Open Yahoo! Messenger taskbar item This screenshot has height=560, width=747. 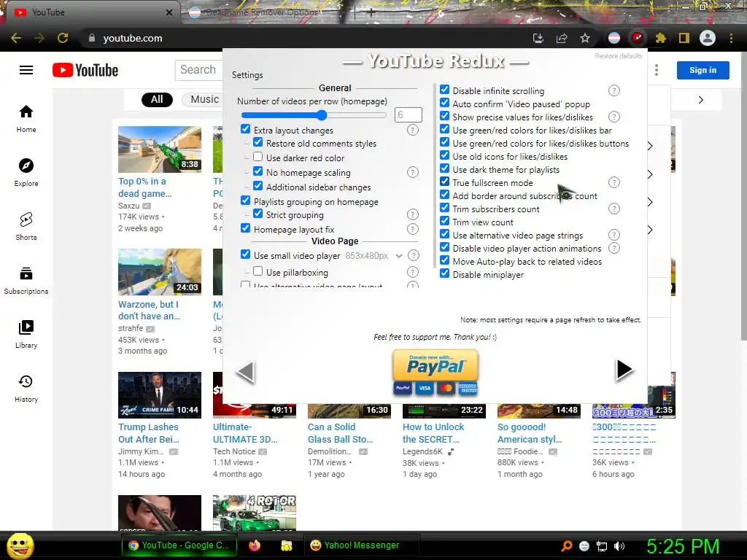pyautogui.click(x=360, y=545)
